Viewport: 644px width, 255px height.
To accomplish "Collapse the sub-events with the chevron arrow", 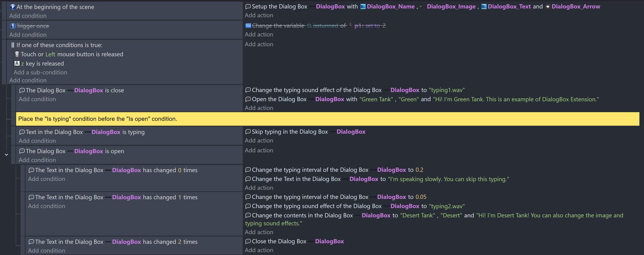I will tap(6, 154).
